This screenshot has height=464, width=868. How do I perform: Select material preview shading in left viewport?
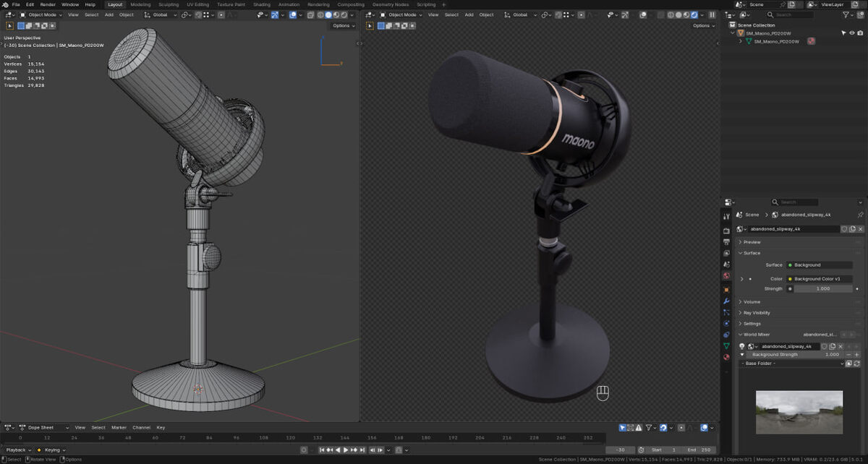click(336, 14)
